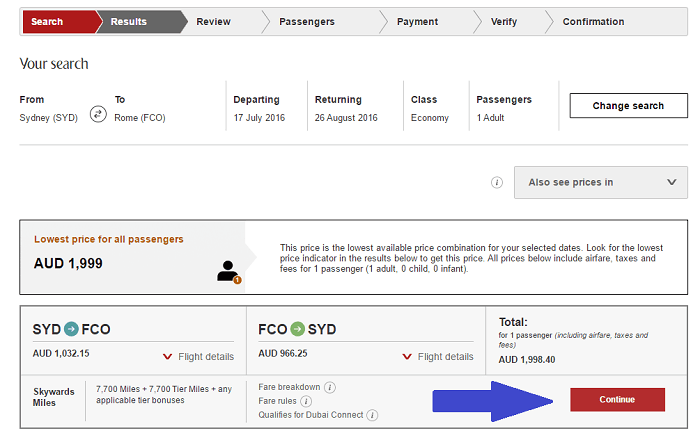Expand Flight details for SYD to FCO
700x440 pixels.
coord(198,357)
